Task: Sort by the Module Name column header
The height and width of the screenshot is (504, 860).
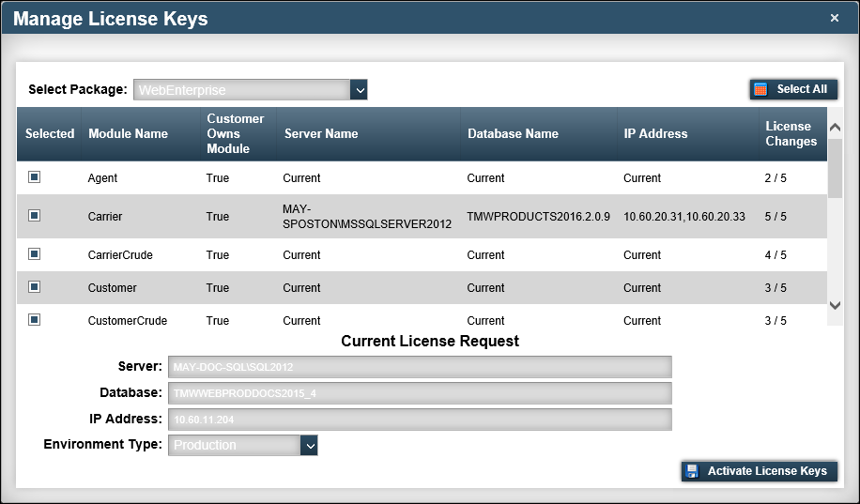Action: 128,133
